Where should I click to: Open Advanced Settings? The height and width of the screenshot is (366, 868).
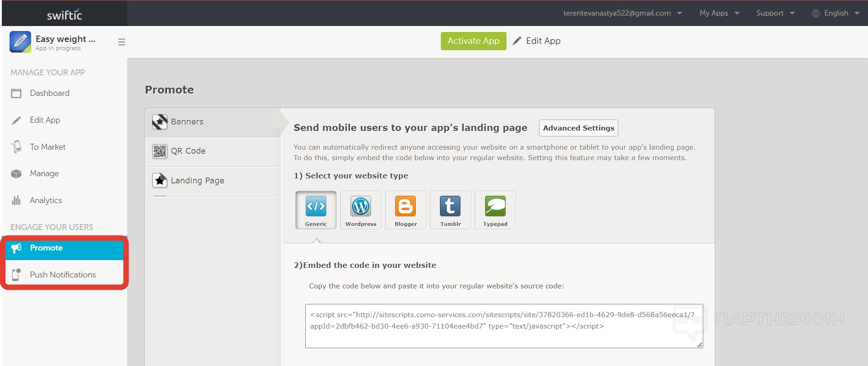point(579,128)
